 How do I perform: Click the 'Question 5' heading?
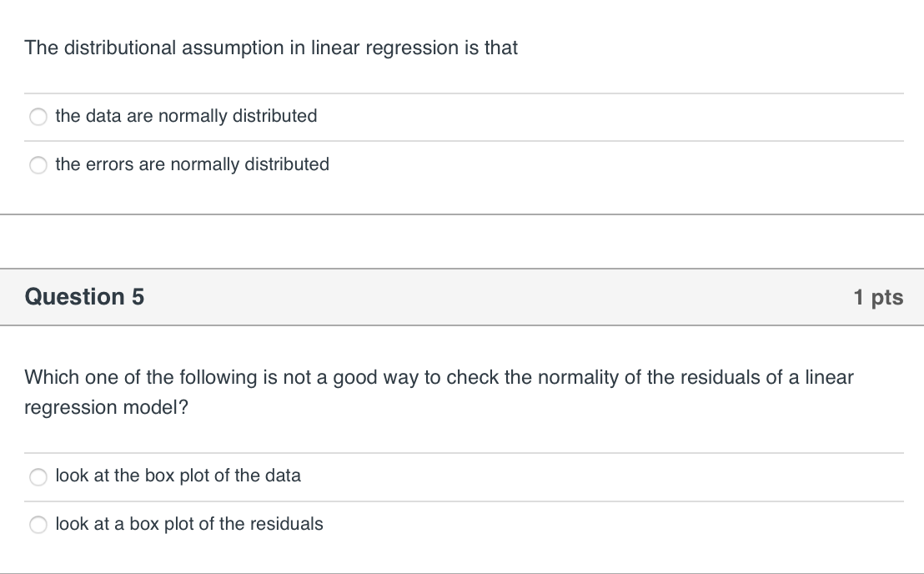[x=84, y=297]
